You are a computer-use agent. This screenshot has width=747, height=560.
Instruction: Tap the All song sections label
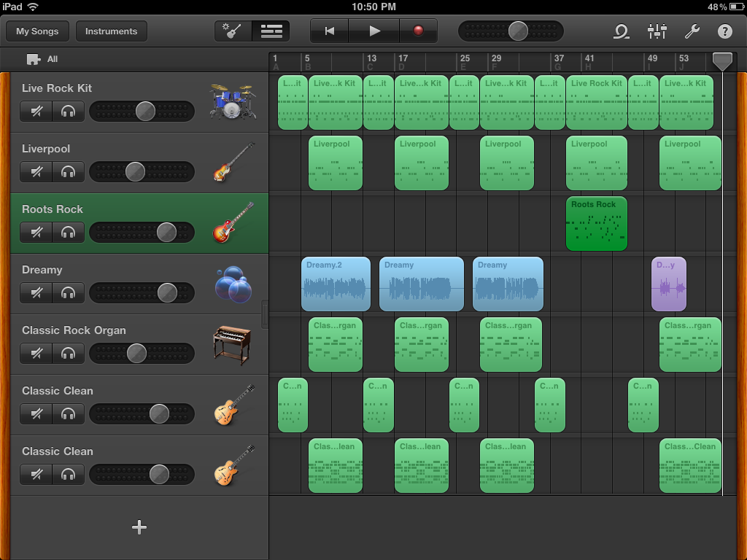pyautogui.click(x=53, y=59)
